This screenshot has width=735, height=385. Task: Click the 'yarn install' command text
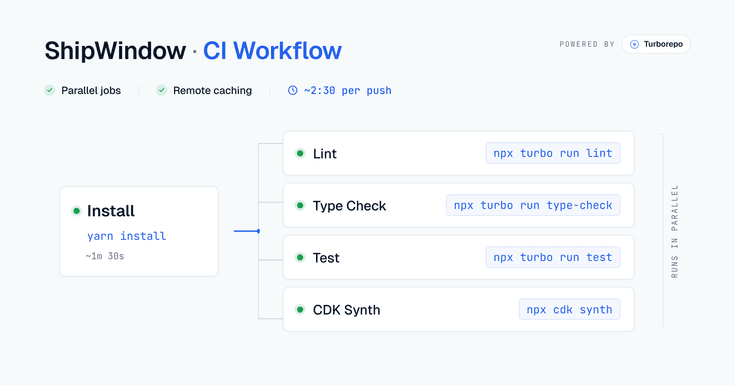[x=127, y=236]
